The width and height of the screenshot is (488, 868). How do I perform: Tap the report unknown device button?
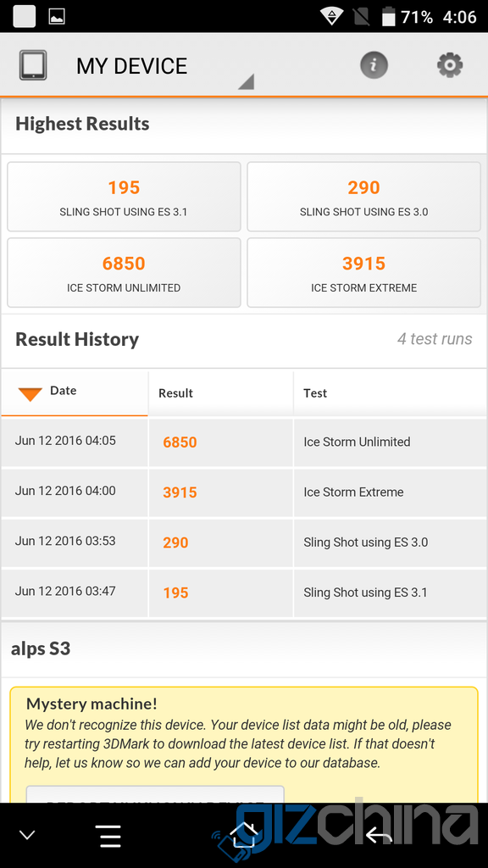point(155,795)
